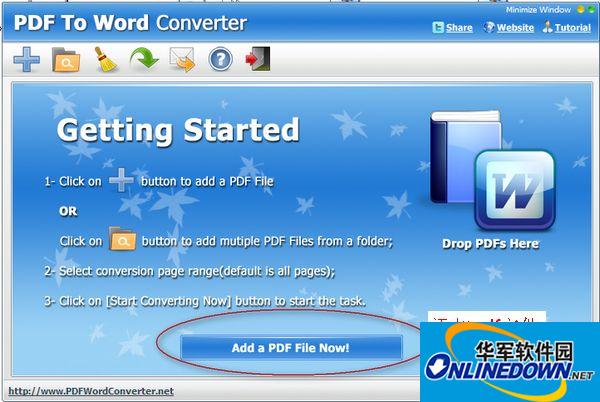Click the Getting Started heading
This screenshot has height=402, width=600.
click(178, 131)
